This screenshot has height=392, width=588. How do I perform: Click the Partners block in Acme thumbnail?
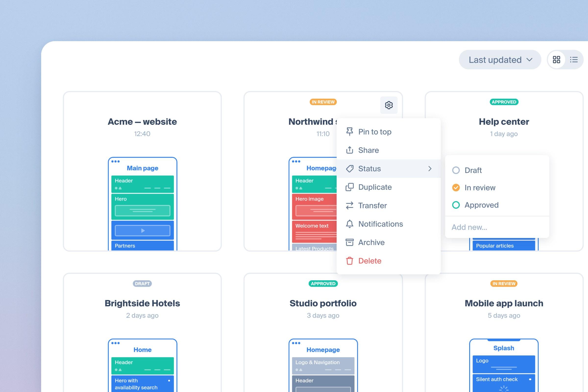(143, 245)
